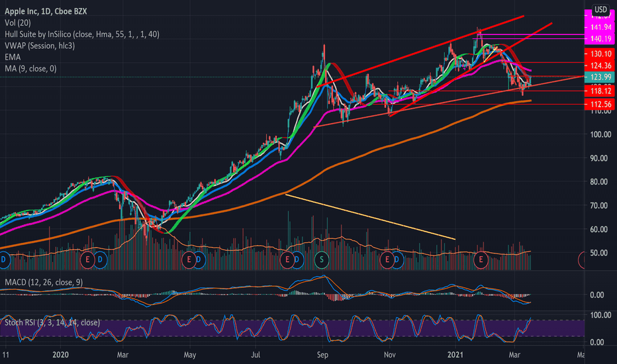Click the earnings E marker just before May 2020
This screenshot has height=364, width=617.
pyautogui.click(x=189, y=259)
